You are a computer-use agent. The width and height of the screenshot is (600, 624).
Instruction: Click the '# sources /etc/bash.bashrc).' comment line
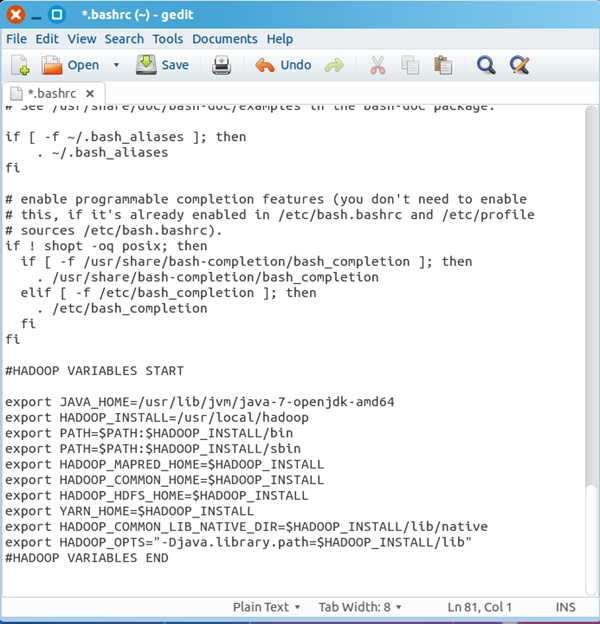click(x=114, y=230)
